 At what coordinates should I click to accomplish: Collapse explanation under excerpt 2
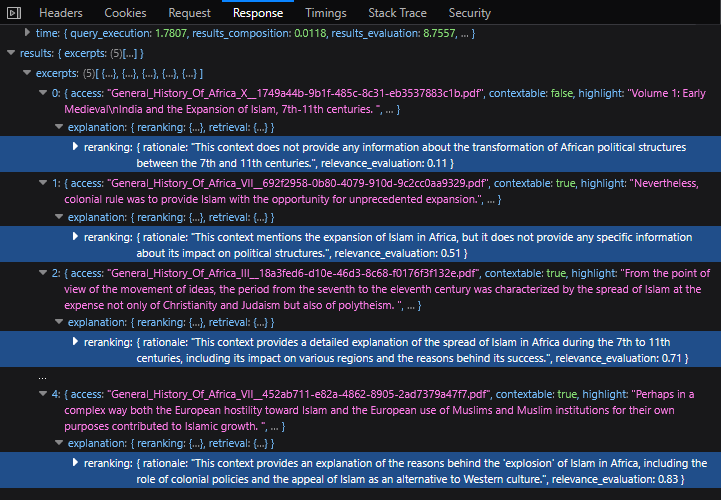pos(59,322)
